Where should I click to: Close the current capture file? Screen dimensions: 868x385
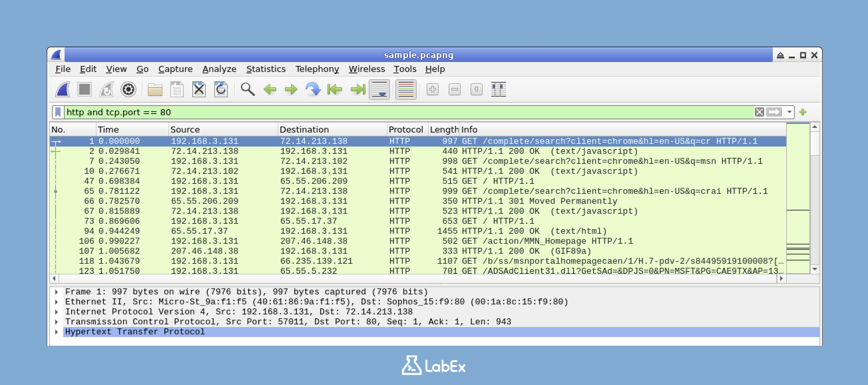199,89
